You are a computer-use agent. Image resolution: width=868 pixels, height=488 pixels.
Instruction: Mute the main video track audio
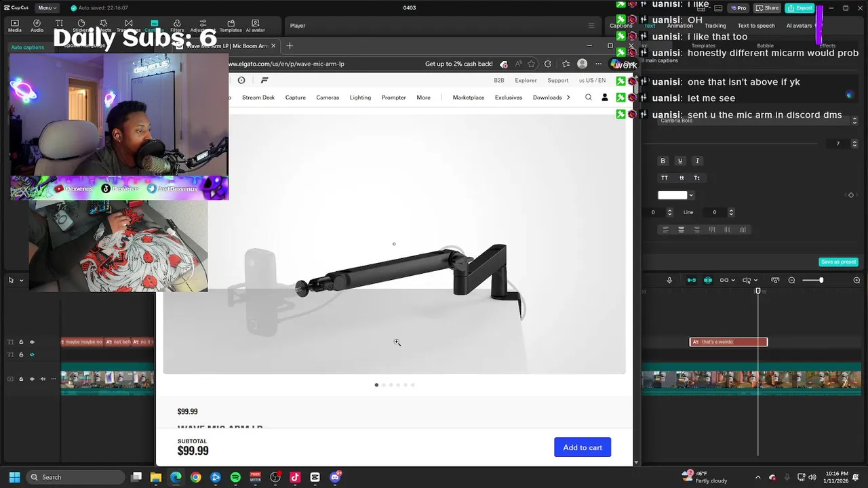click(43, 379)
